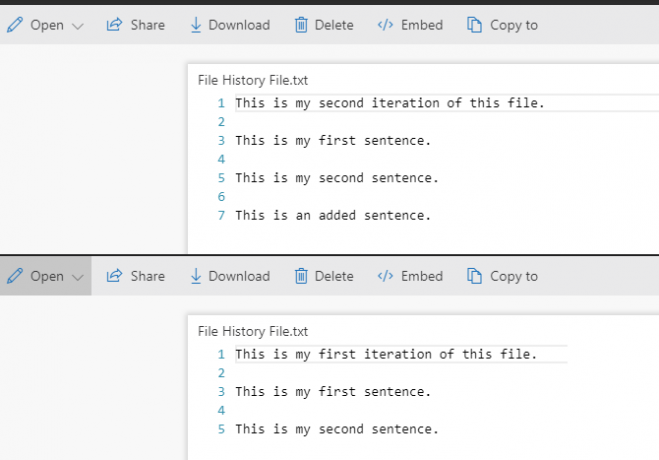Click the 'File History File.txt' title in top preview
This screenshot has height=460, width=659.
click(x=253, y=80)
